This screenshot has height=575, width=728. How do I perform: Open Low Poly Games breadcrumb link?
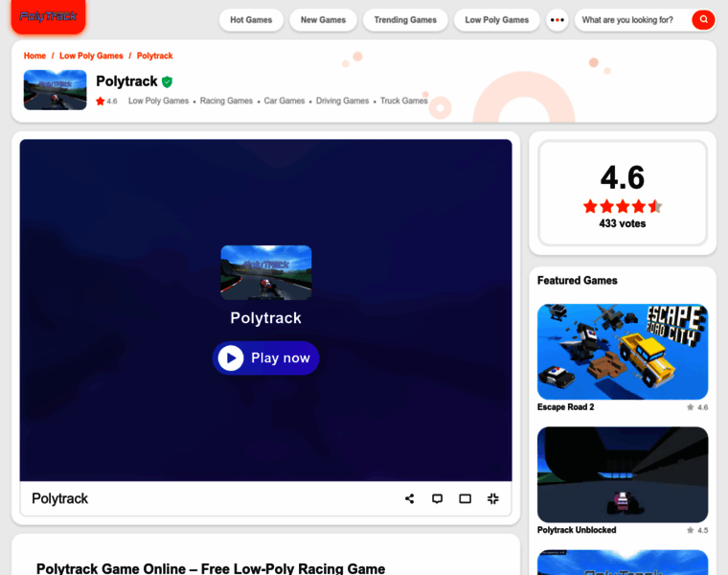pyautogui.click(x=91, y=56)
